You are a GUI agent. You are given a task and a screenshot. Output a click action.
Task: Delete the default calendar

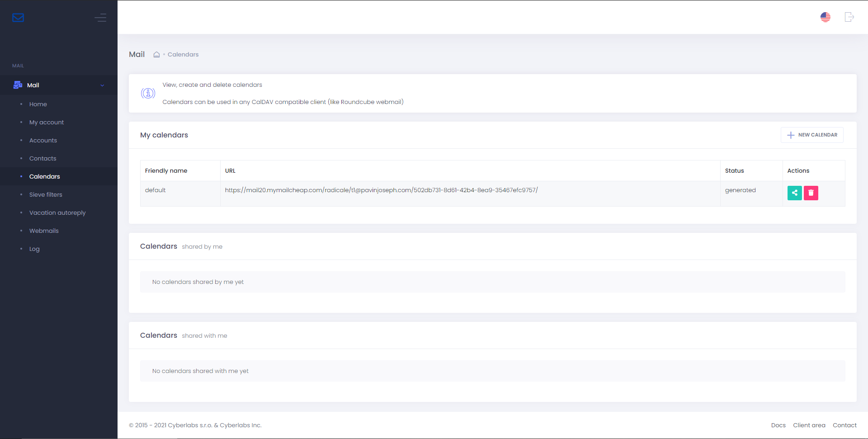click(811, 193)
